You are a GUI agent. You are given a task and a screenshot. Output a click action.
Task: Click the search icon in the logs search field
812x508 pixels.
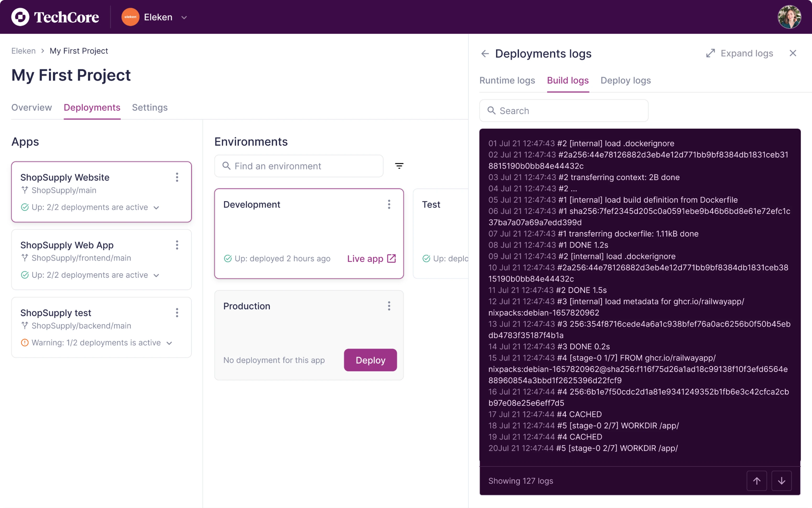(492, 111)
